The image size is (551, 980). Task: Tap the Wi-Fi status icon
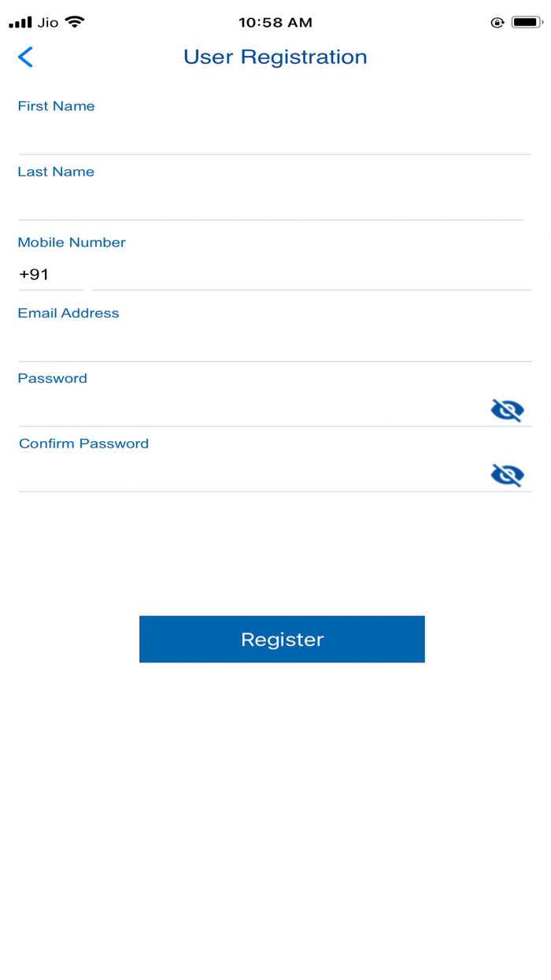75,22
